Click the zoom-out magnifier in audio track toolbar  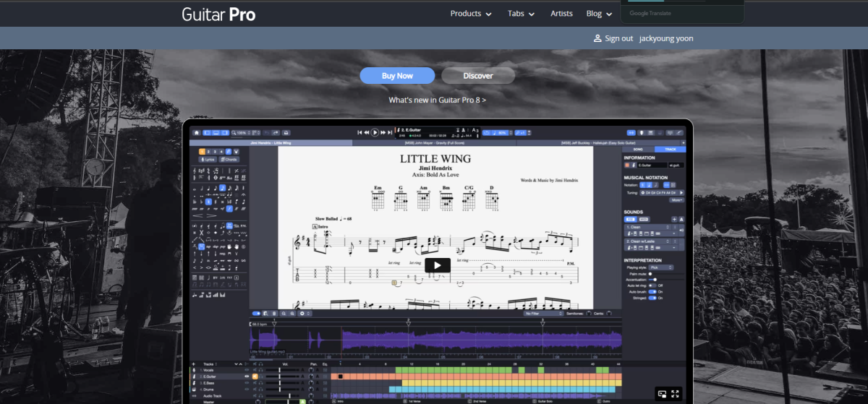coord(284,314)
